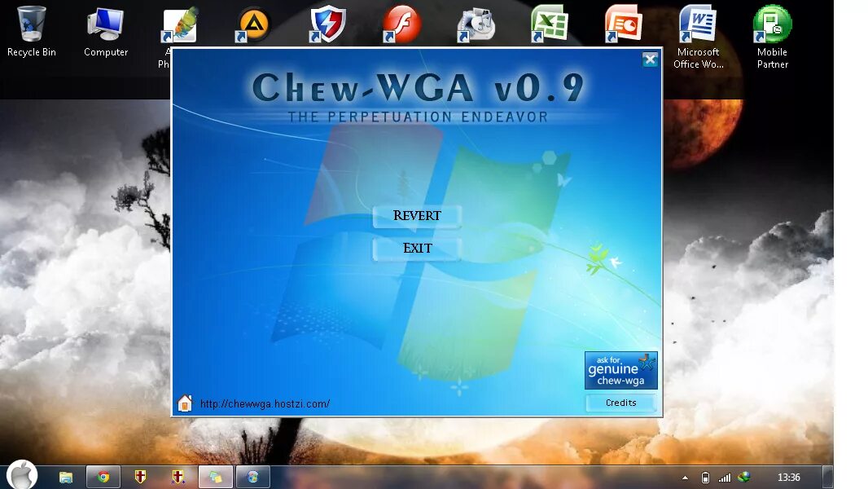Click the home icon beside the URL
Viewport: 868px width, 489px height.
point(184,403)
